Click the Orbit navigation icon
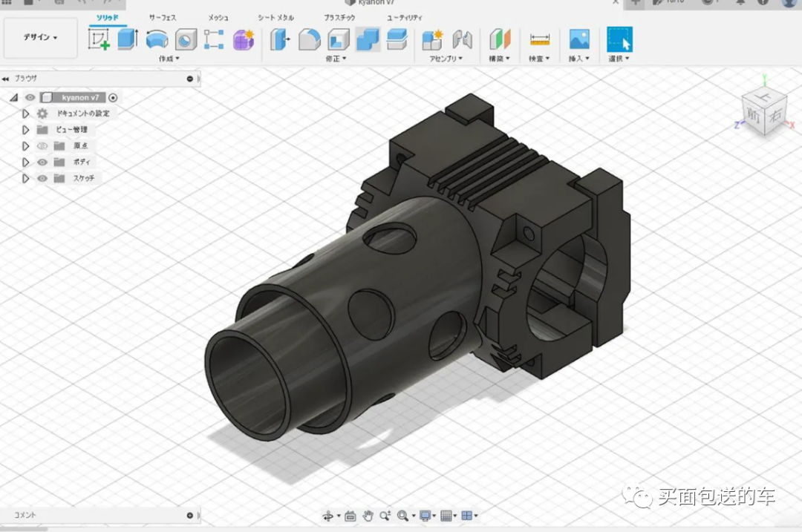802x532 pixels. (x=328, y=516)
